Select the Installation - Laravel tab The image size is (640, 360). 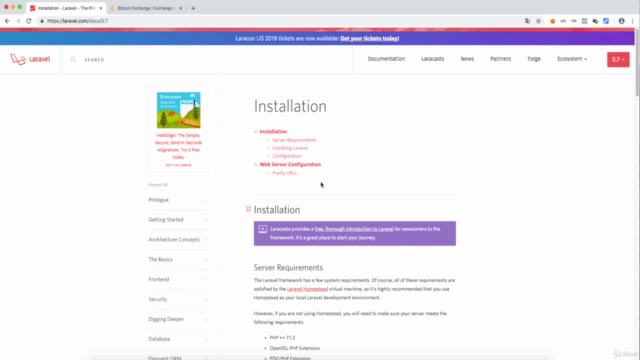tap(65, 8)
